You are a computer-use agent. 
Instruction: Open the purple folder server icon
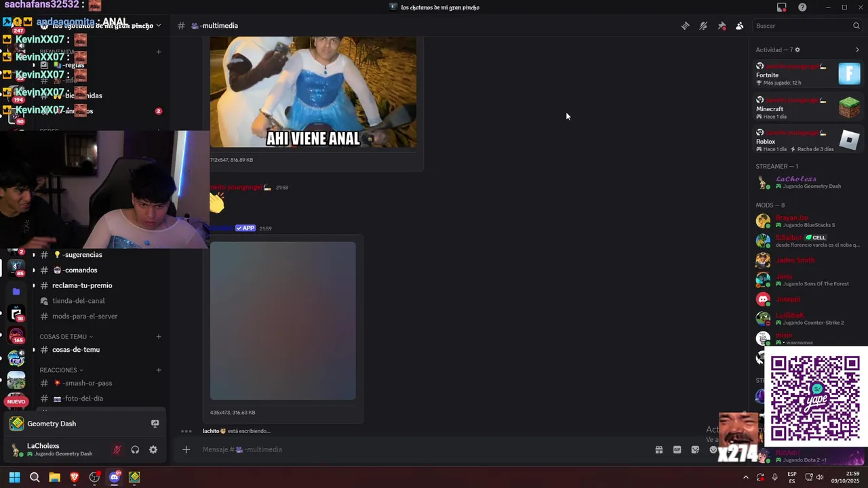(16, 291)
